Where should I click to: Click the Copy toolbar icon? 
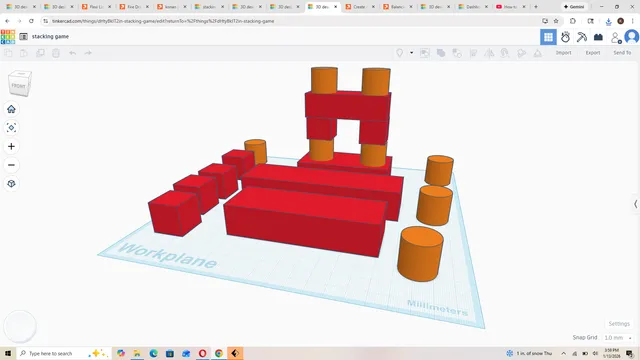(8, 53)
